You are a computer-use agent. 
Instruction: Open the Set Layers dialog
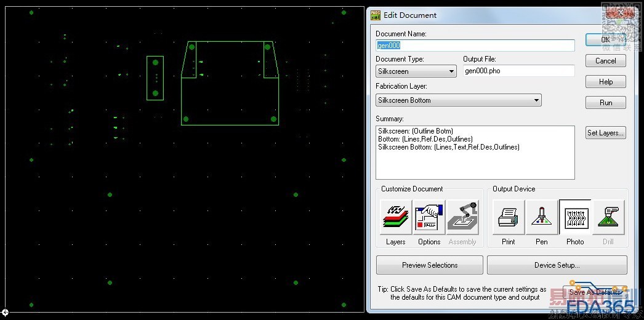coord(605,132)
